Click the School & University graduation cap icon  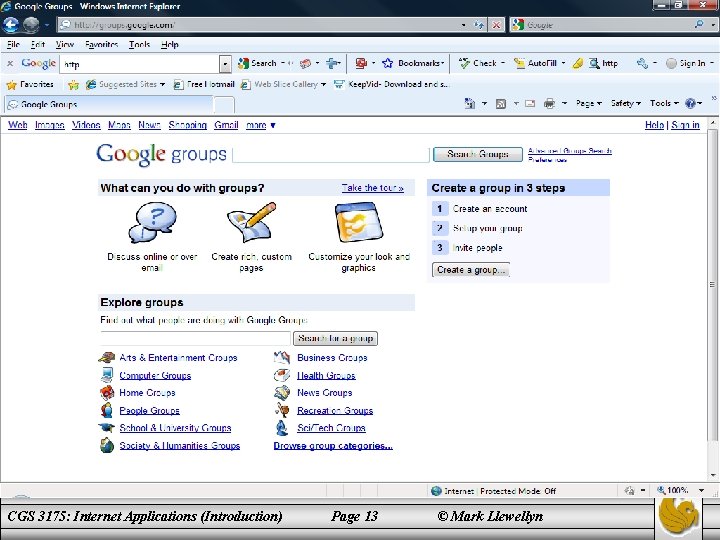[x=107, y=428]
